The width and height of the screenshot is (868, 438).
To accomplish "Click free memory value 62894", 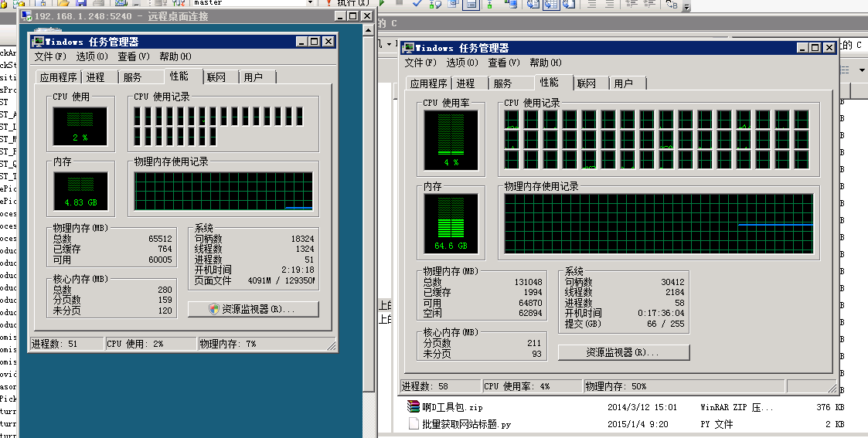I will [530, 313].
